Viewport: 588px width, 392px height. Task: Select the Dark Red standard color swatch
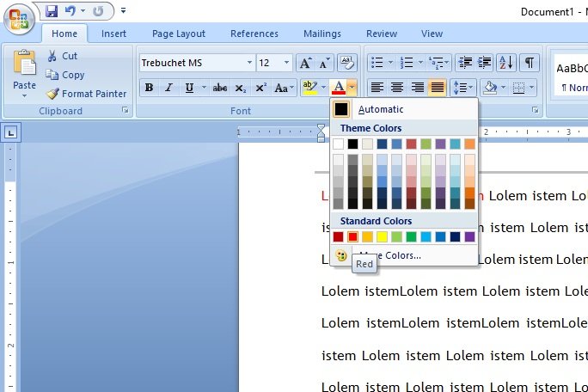pos(338,236)
